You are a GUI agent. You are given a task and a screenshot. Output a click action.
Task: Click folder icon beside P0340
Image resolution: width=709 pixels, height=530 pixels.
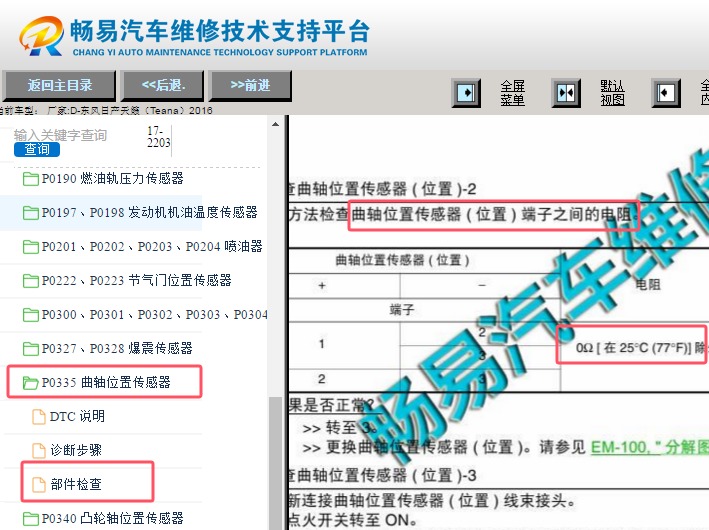click(x=30, y=519)
